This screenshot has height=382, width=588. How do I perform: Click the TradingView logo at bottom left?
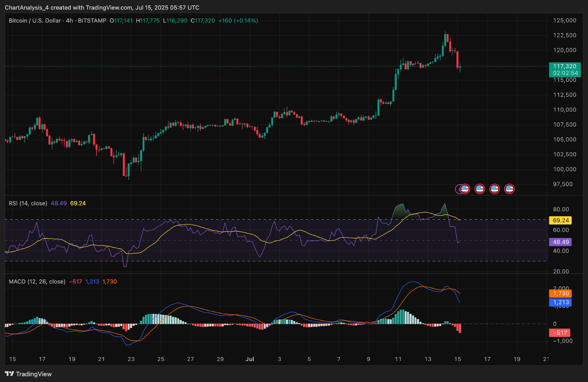tap(28, 374)
